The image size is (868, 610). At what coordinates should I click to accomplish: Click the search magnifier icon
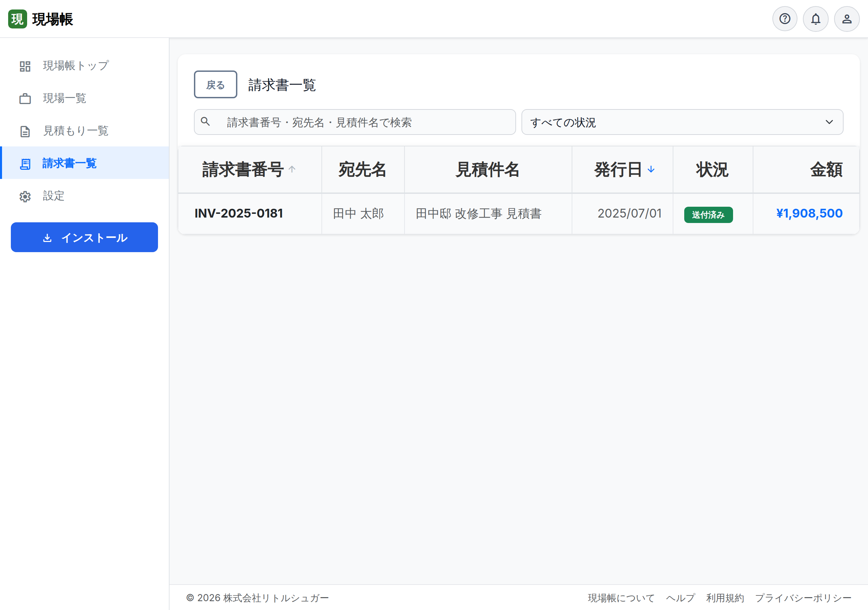coord(205,122)
